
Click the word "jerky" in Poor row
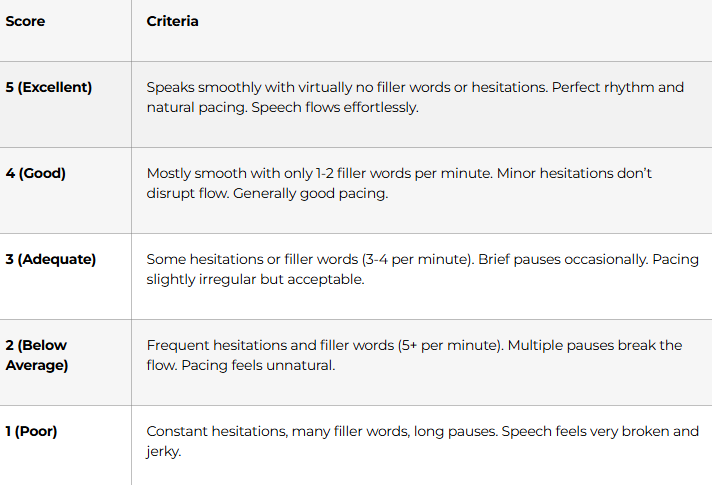tap(163, 451)
